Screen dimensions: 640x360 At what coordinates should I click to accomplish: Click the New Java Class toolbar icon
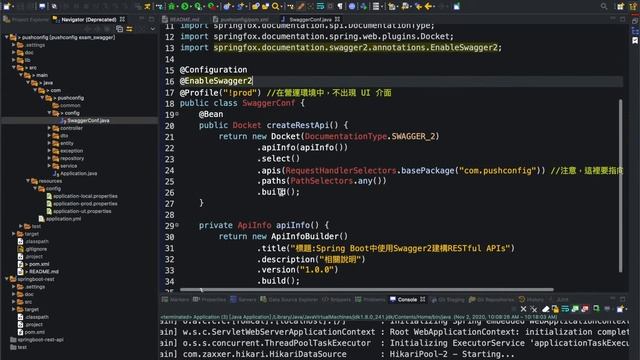(240, 6)
